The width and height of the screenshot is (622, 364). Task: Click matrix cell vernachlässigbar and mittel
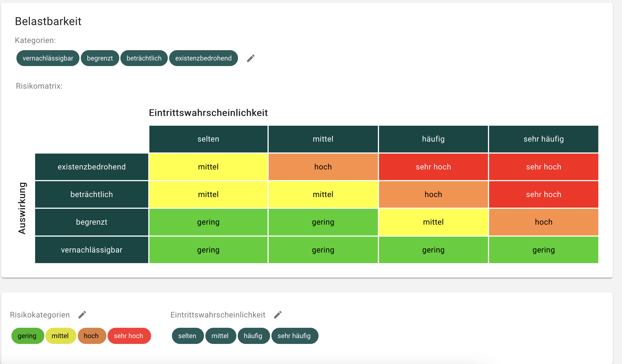[x=323, y=250]
